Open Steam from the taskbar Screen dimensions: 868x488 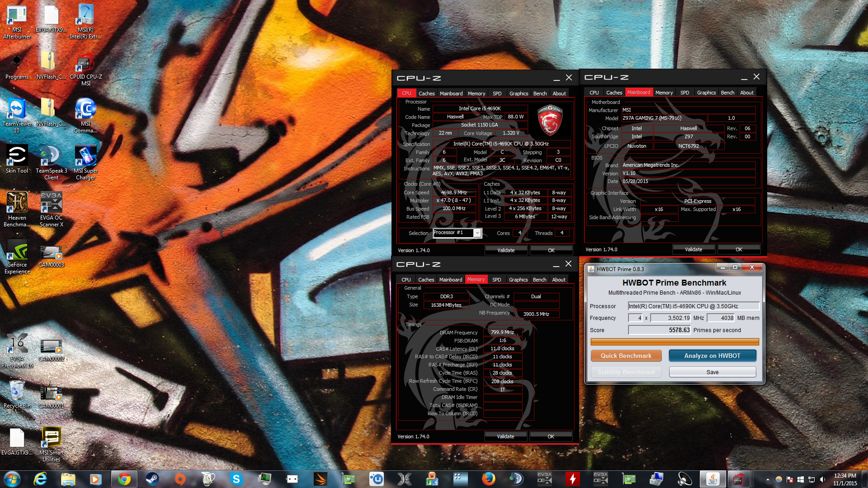click(152, 479)
